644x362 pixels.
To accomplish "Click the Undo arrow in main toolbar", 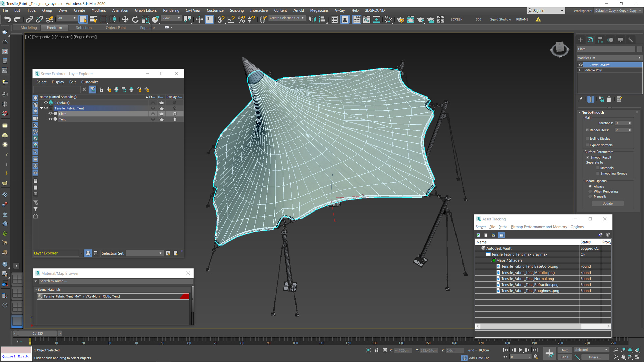I will 7,19.
